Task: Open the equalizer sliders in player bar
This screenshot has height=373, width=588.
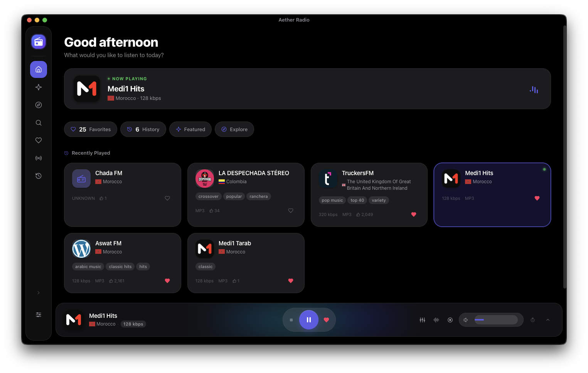Action: click(423, 320)
